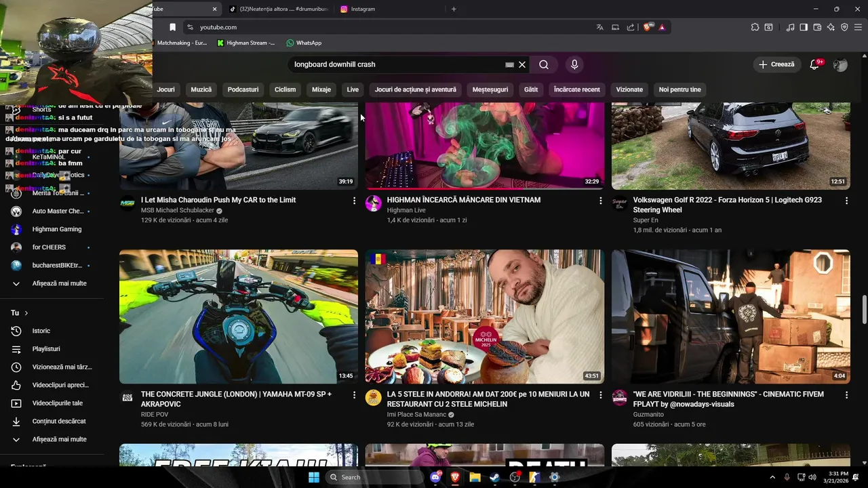Image resolution: width=868 pixels, height=488 pixels.
Task: Open File Explorer from the taskbar
Action: [475, 477]
